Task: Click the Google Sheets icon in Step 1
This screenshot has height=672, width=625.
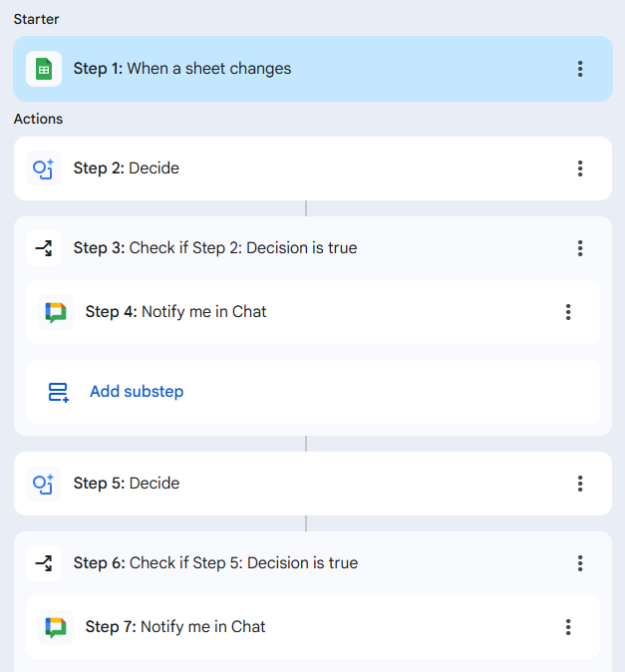Action: point(44,69)
